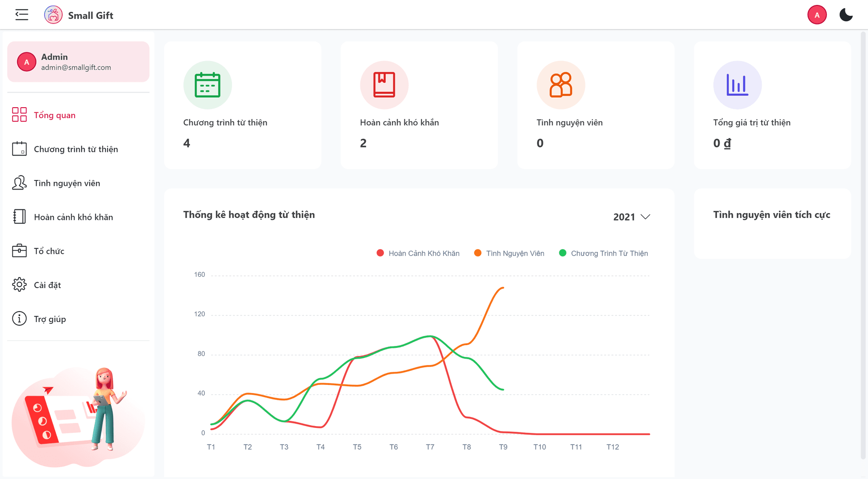
Task: Collapse the sidebar with the hamburger icon
Action: (22, 15)
